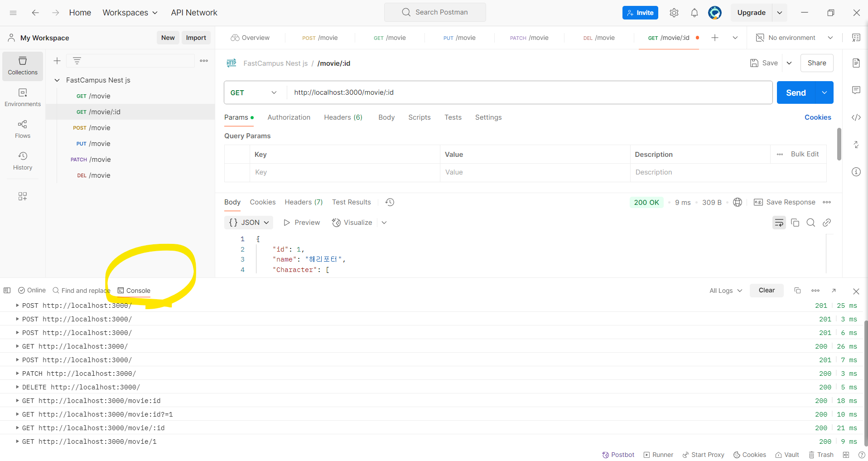Screen dimensions: 868x461
Task: Open the POST /movie tab
Action: pyautogui.click(x=320, y=38)
